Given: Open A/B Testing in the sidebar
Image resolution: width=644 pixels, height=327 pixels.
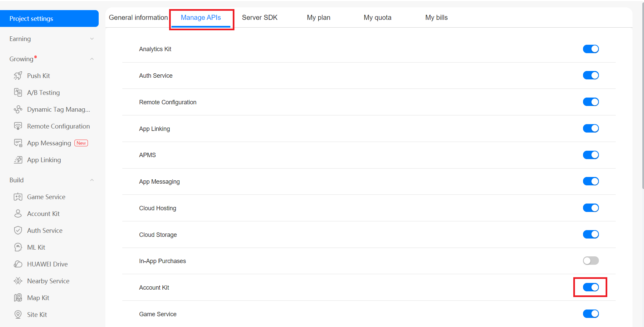Looking at the screenshot, I should point(43,93).
